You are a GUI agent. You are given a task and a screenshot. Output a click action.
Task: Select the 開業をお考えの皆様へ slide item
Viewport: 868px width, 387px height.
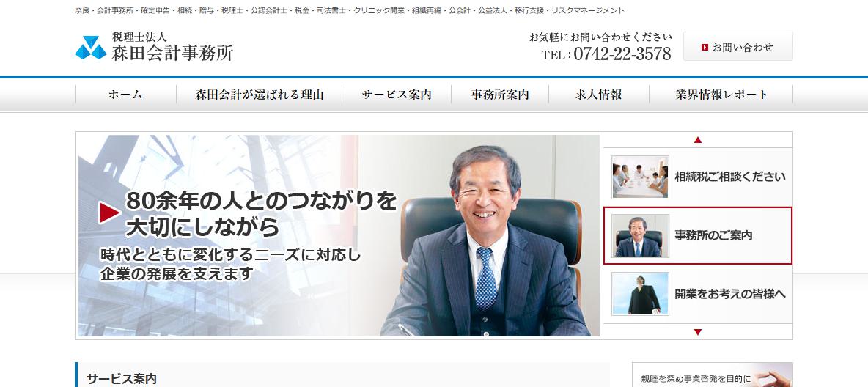click(x=697, y=294)
